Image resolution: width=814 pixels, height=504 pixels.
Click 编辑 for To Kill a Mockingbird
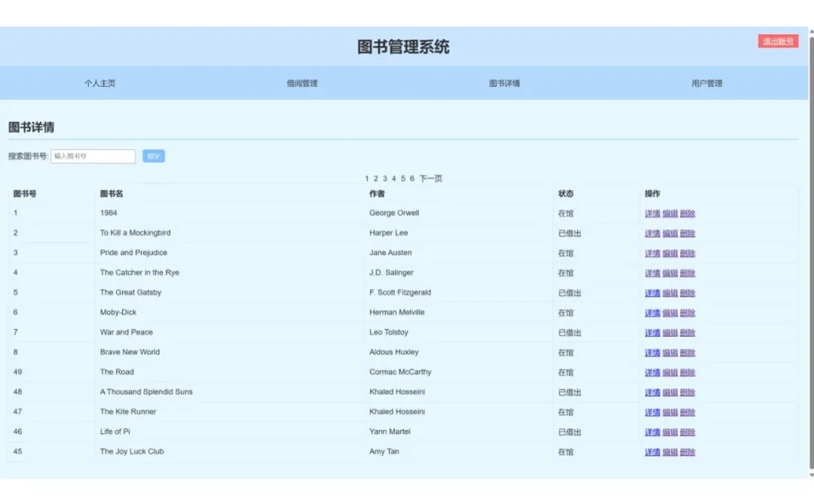coord(670,233)
